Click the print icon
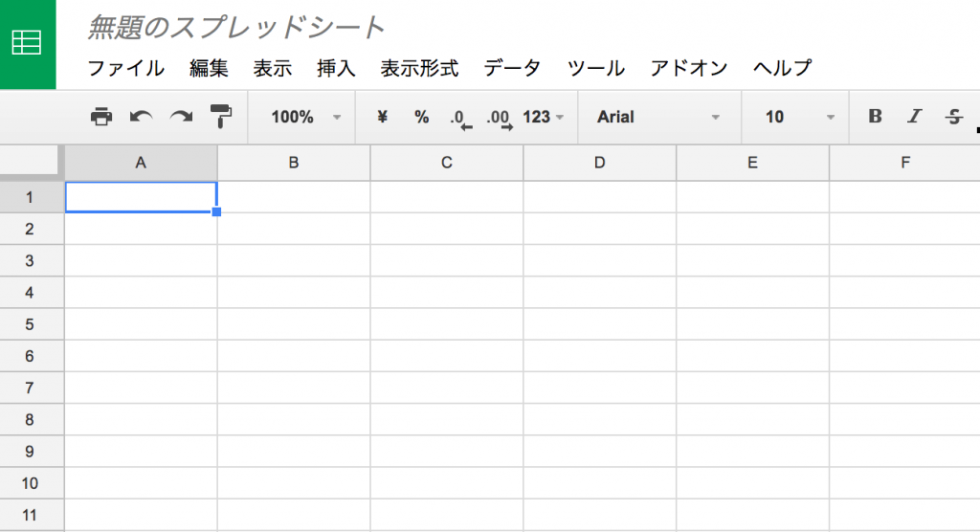Image resolution: width=980 pixels, height=532 pixels. tap(101, 117)
